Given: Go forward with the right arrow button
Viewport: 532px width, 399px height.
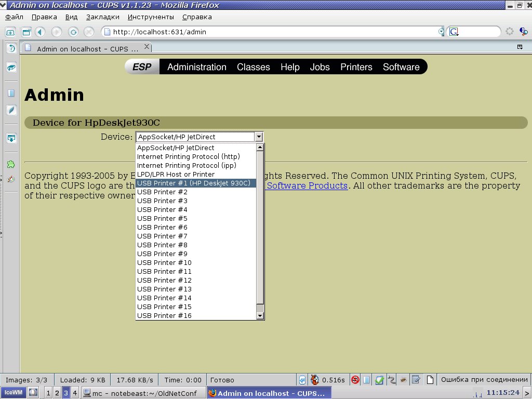Looking at the screenshot, I should pos(57,32).
